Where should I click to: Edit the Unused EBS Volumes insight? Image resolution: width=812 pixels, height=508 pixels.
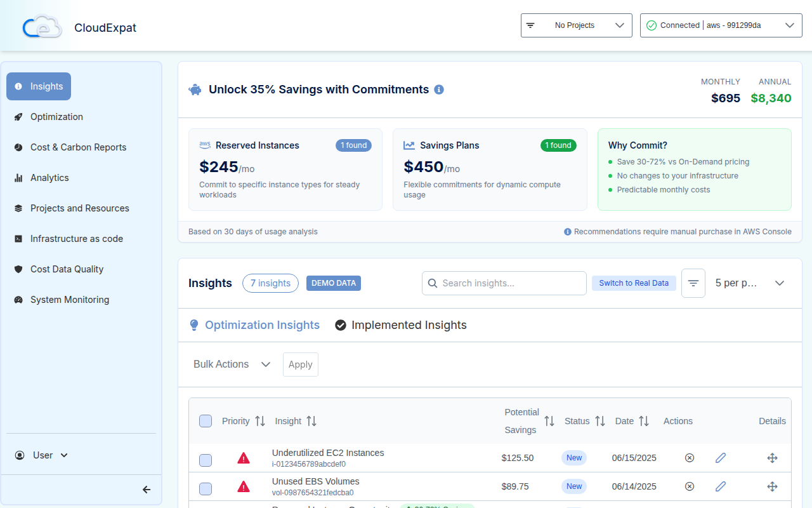(721, 486)
